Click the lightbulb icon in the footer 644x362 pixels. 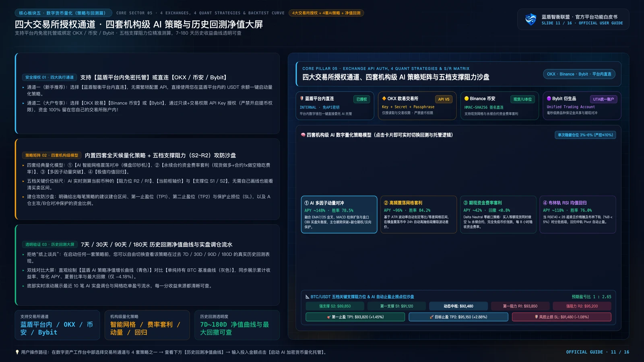[17, 352]
